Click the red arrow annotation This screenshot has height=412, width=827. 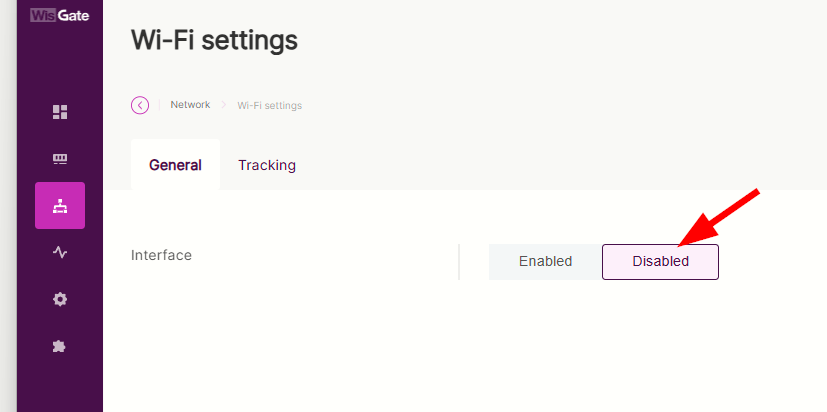(x=720, y=216)
